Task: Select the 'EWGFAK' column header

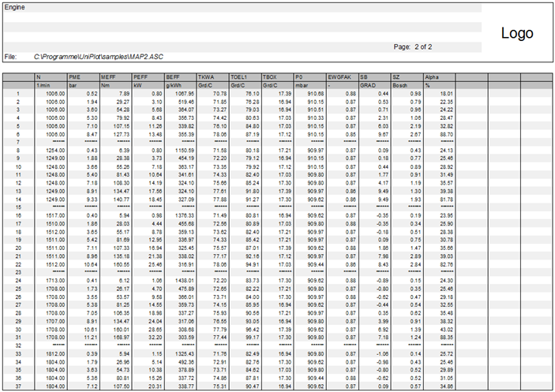Action: click(x=343, y=77)
